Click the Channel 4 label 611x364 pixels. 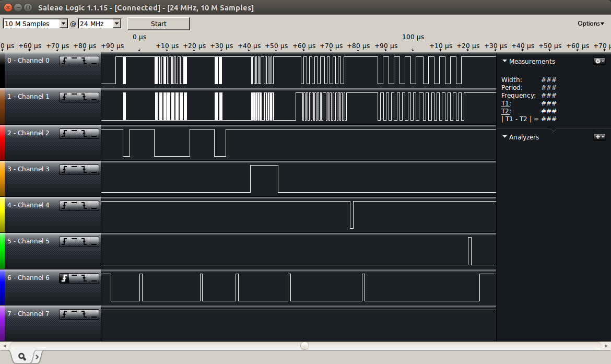(x=28, y=205)
